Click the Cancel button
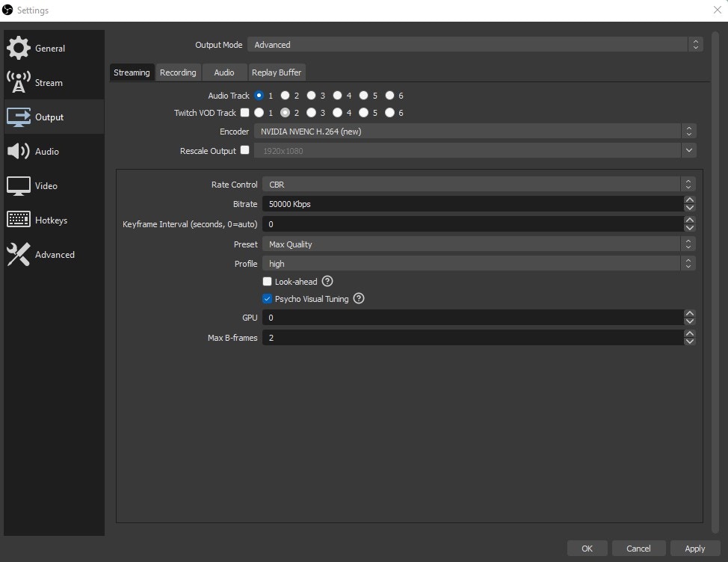Image resolution: width=728 pixels, height=562 pixels. [x=639, y=548]
